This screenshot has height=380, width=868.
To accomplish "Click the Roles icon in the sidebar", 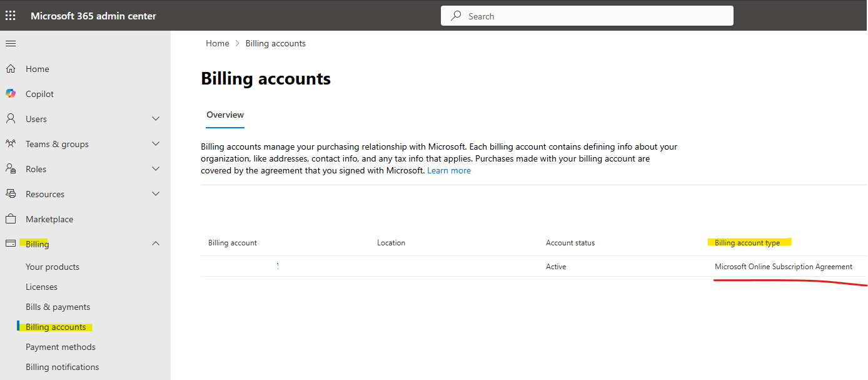I will point(11,169).
